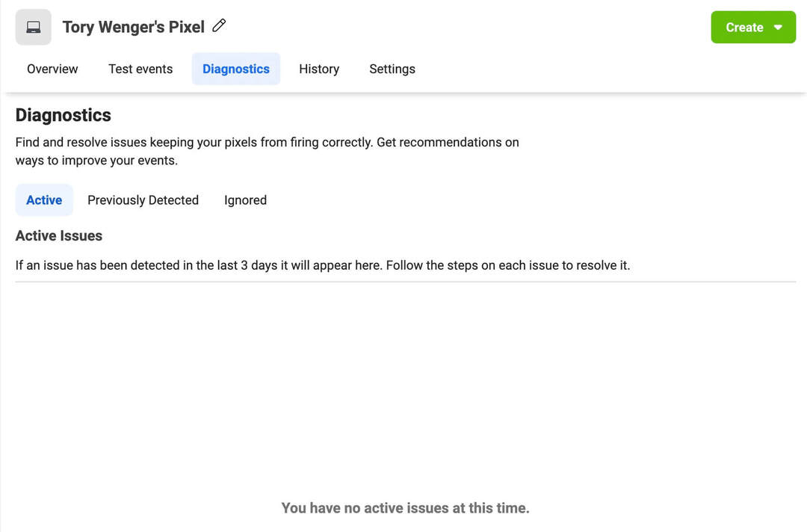Select the Active issues filter
Image resolution: width=807 pixels, height=532 pixels.
[44, 200]
